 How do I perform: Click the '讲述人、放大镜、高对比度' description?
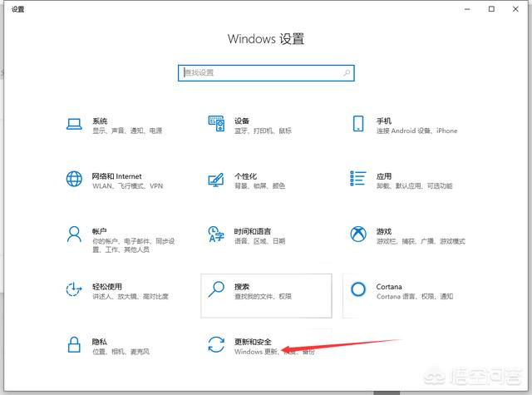[x=131, y=296]
